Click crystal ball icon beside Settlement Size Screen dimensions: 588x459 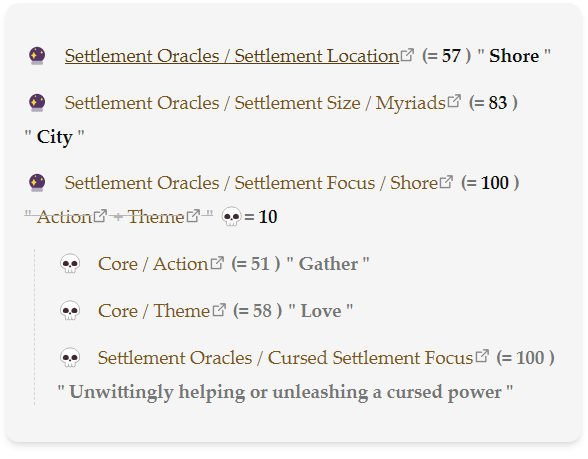pos(37,103)
